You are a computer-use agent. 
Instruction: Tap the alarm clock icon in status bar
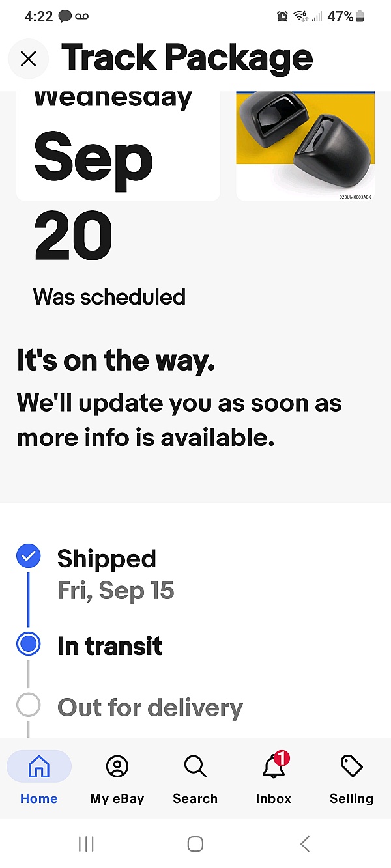(x=282, y=16)
